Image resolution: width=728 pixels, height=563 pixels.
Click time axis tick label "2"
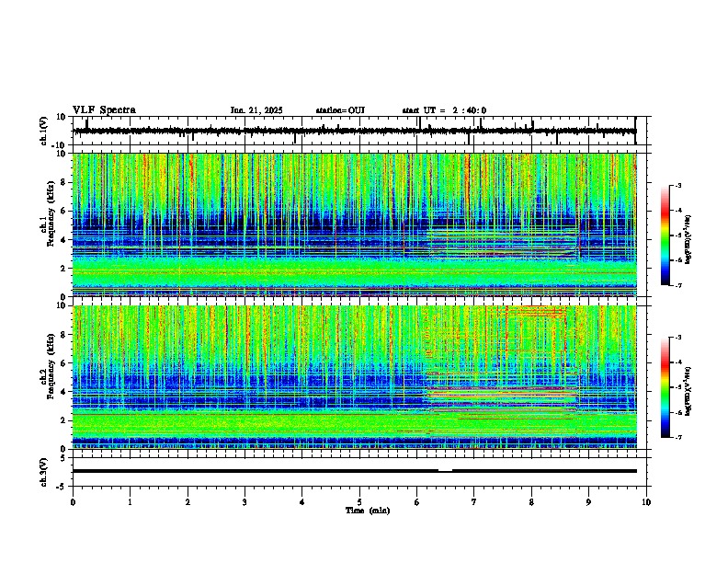188,502
